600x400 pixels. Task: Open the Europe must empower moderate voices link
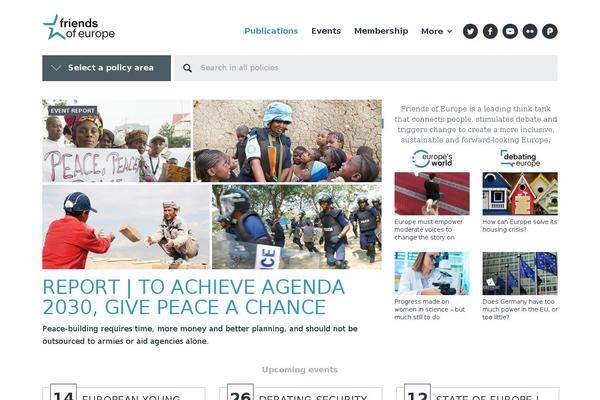[x=429, y=229]
